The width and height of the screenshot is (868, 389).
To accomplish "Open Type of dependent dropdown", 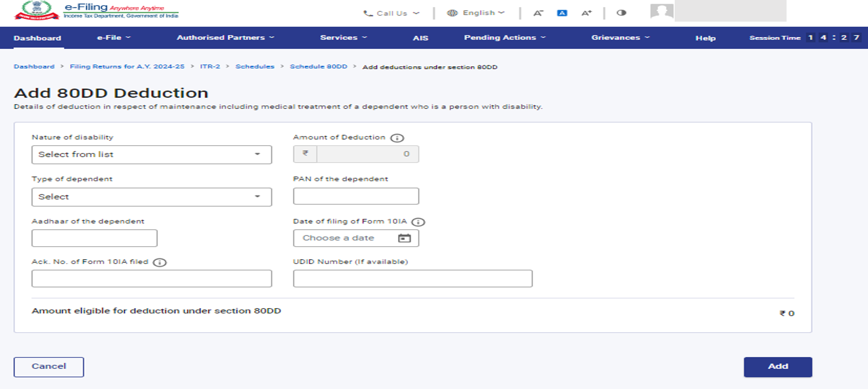I will [152, 197].
